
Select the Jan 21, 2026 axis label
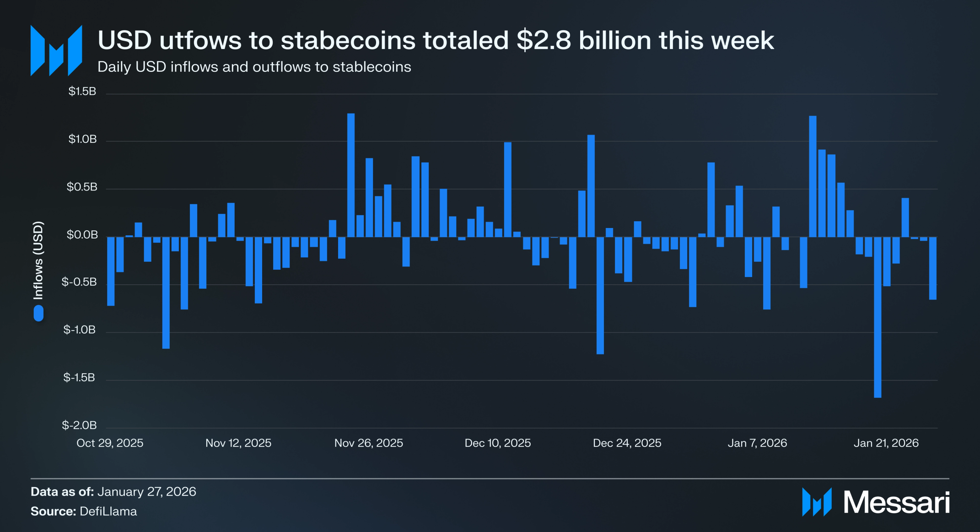point(886,443)
